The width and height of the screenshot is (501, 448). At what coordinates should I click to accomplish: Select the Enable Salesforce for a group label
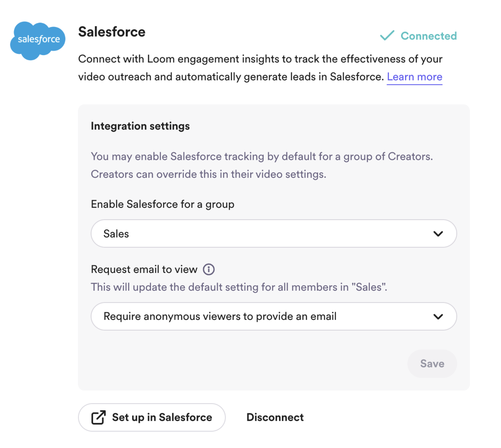tap(162, 204)
